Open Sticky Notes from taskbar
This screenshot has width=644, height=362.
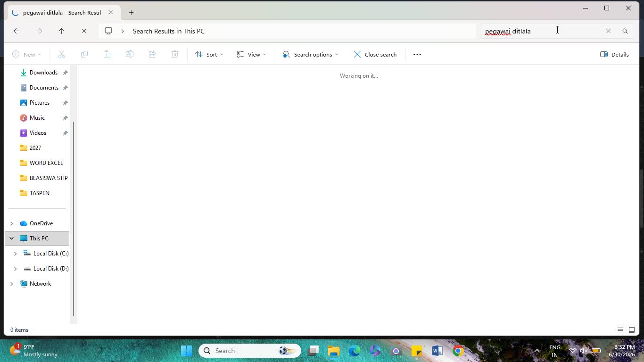pos(417,351)
